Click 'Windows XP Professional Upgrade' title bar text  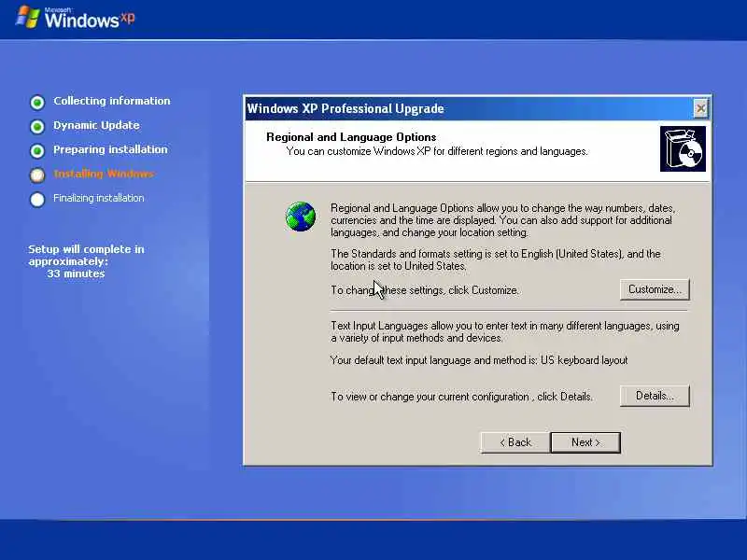click(345, 108)
